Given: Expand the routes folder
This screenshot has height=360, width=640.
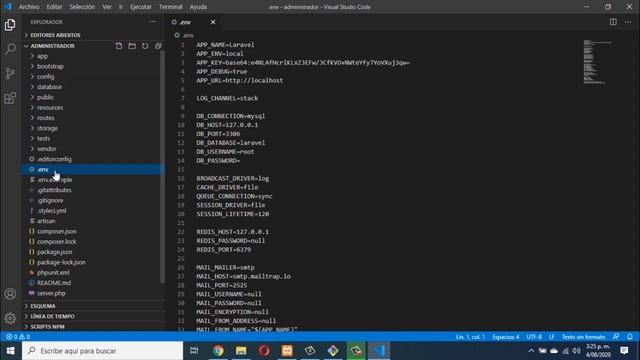Looking at the screenshot, I should [x=45, y=118].
